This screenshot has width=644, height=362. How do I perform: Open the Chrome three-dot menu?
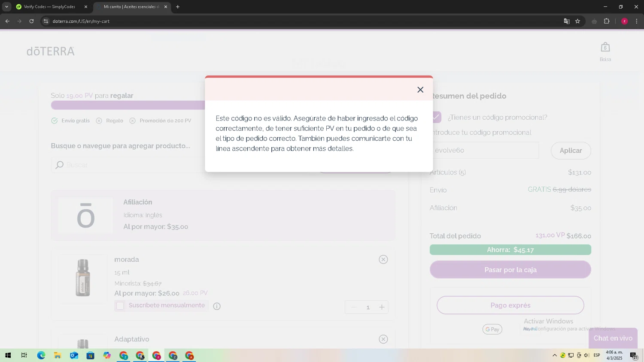click(637, 21)
